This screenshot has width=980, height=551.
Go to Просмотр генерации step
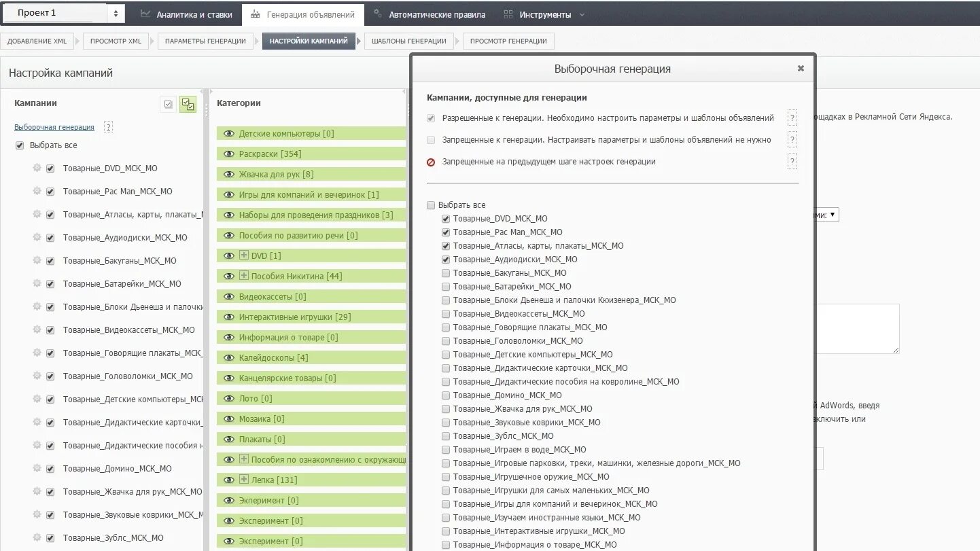(508, 41)
